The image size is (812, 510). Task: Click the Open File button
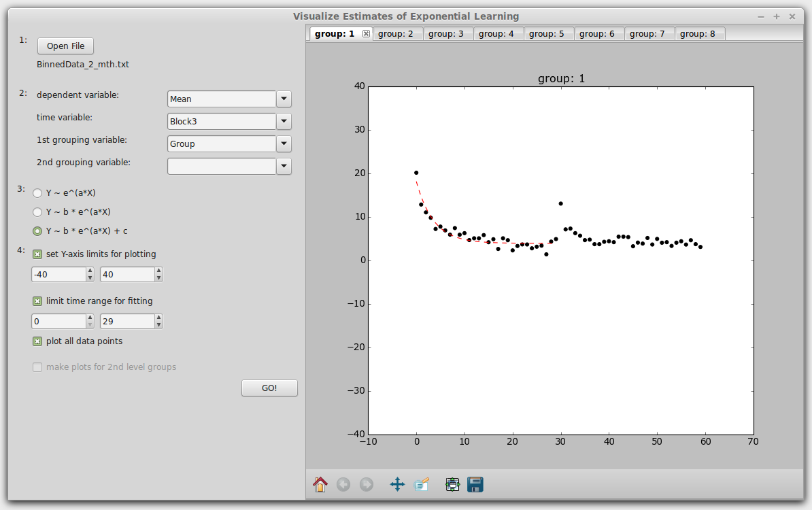[65, 46]
